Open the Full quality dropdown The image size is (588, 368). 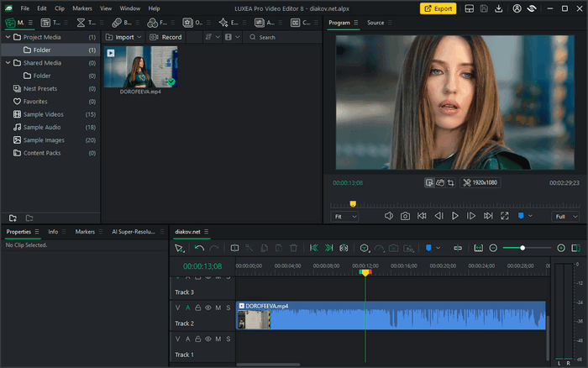click(x=564, y=216)
